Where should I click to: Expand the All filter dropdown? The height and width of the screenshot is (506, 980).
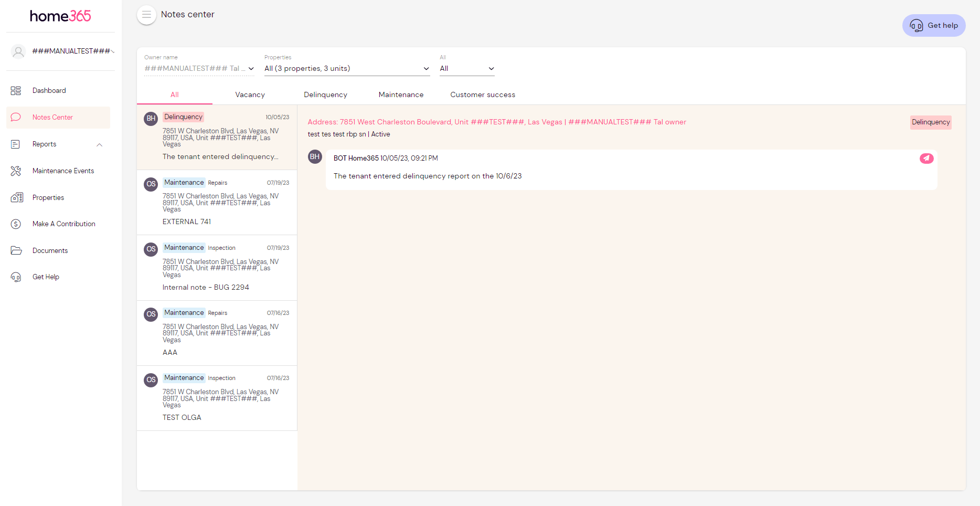coord(466,69)
